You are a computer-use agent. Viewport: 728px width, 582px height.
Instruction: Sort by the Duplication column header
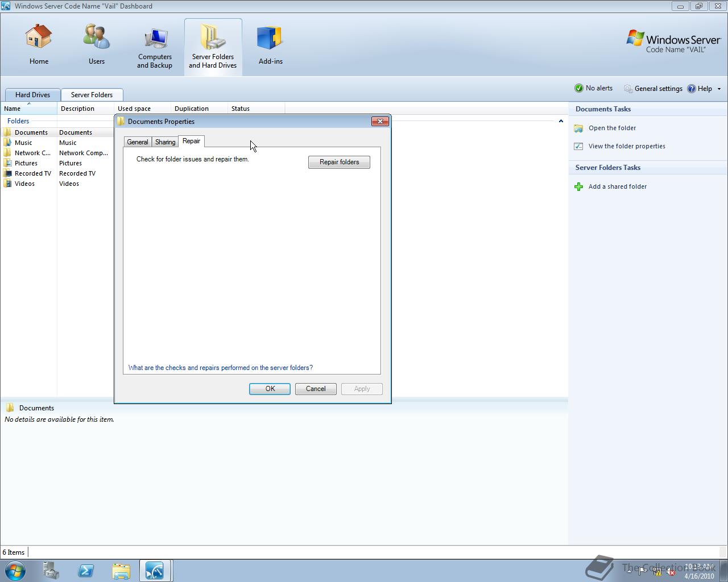[x=199, y=109]
